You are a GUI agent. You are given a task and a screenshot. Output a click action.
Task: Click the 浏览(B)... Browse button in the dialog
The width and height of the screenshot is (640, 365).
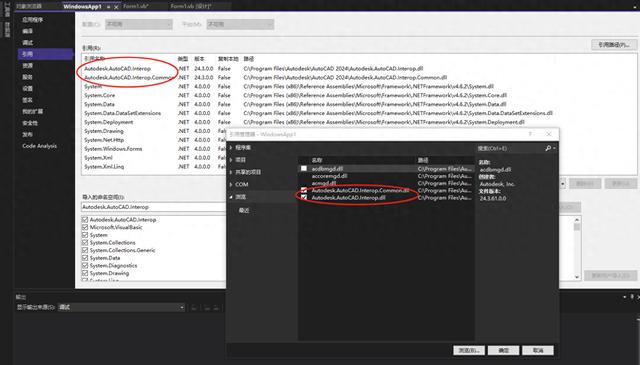469,350
